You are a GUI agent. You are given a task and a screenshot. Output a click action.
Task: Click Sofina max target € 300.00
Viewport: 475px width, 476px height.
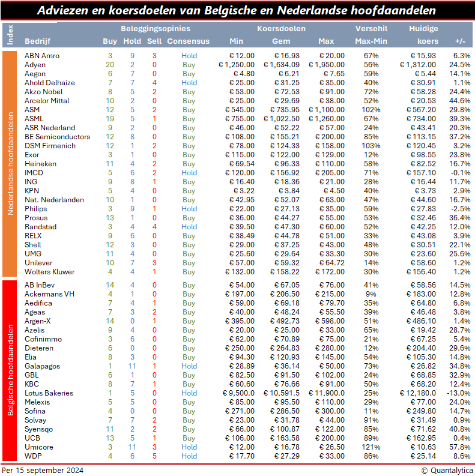point(330,411)
